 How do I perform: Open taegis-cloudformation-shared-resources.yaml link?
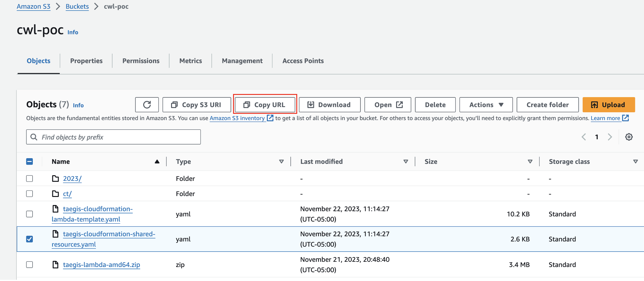[x=104, y=239]
